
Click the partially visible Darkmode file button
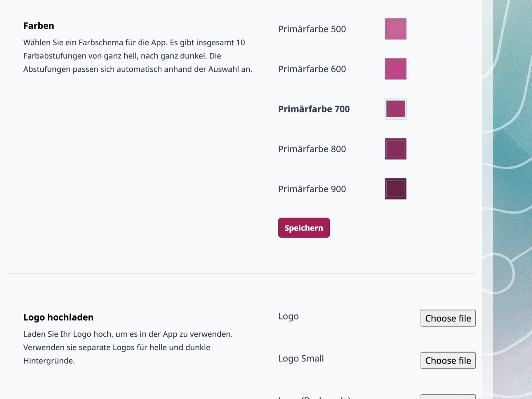pos(448,397)
